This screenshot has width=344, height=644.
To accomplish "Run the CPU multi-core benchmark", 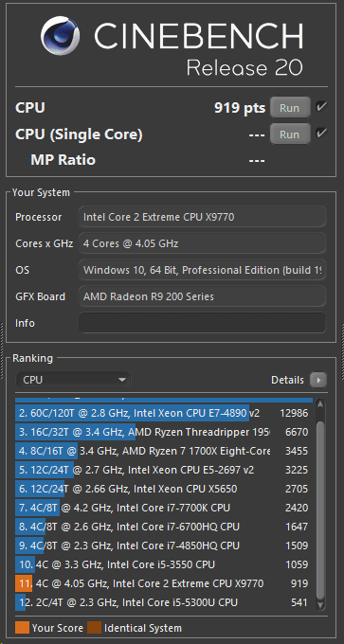I will pos(290,108).
